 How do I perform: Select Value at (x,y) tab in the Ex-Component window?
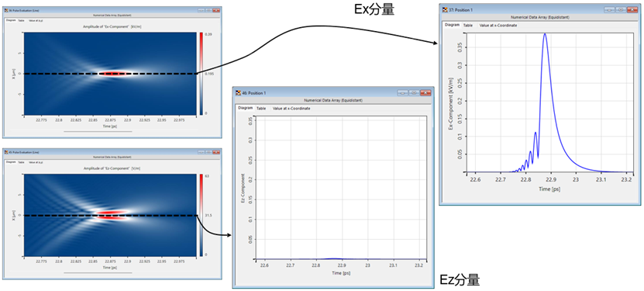(36, 20)
